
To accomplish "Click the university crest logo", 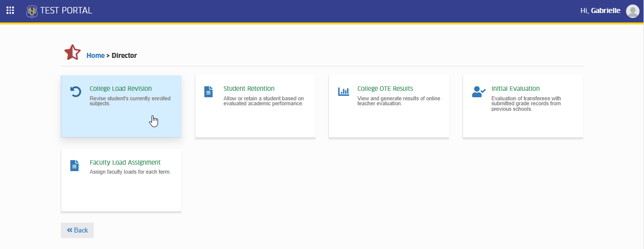I will tap(32, 10).
